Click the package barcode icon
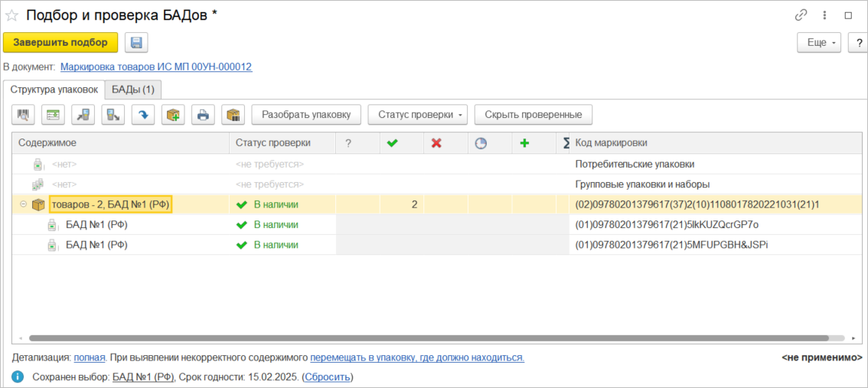The width and height of the screenshot is (868, 388). point(233,115)
